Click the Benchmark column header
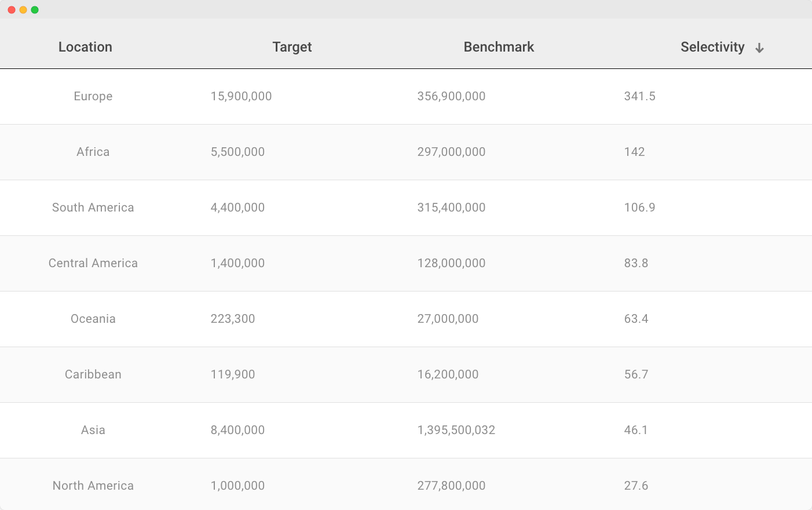 (x=499, y=47)
